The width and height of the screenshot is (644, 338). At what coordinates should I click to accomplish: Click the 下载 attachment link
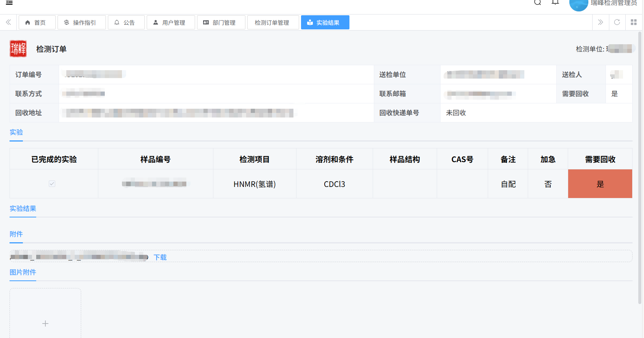click(160, 258)
